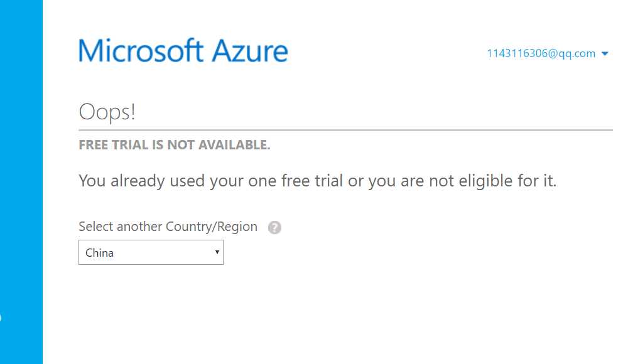Click the small arrow inside the China select box
The width and height of the screenshot is (628, 364).
217,253
